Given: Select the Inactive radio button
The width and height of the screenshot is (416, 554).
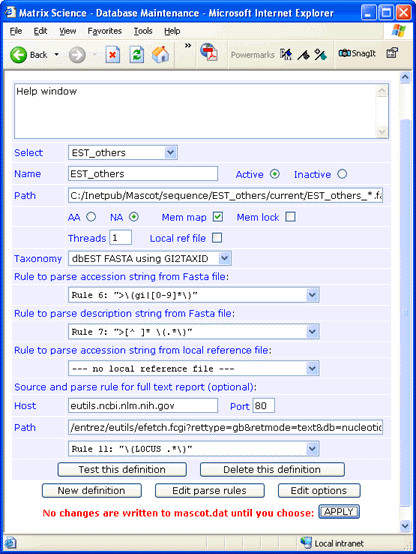Looking at the screenshot, I should pyautogui.click(x=342, y=174).
